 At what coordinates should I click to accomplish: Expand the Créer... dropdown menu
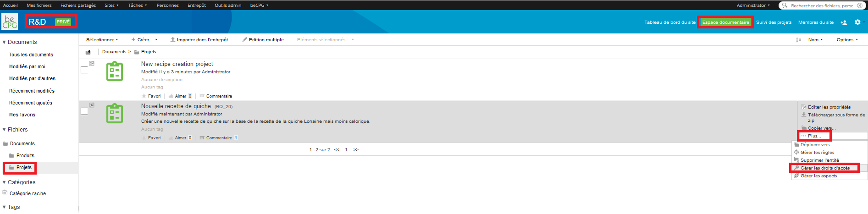(144, 40)
